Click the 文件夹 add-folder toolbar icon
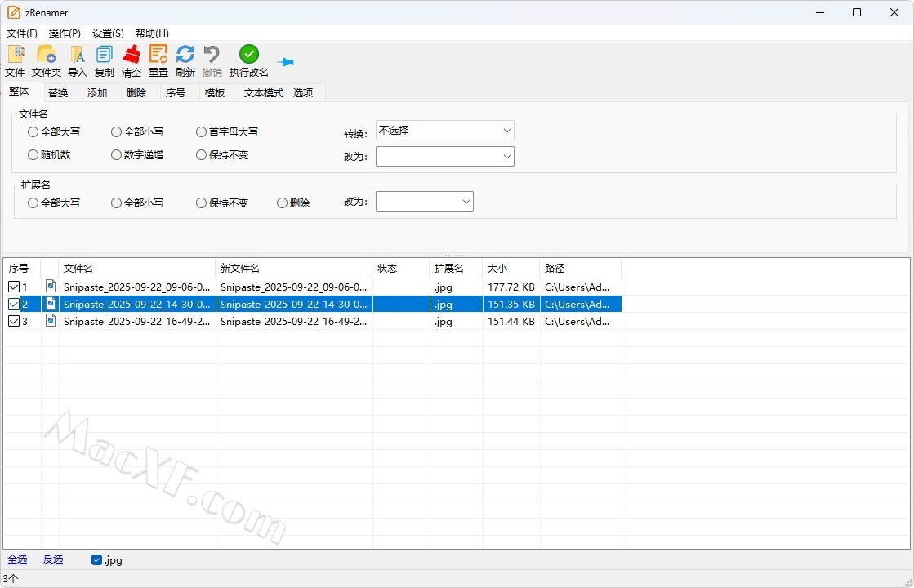 click(46, 55)
